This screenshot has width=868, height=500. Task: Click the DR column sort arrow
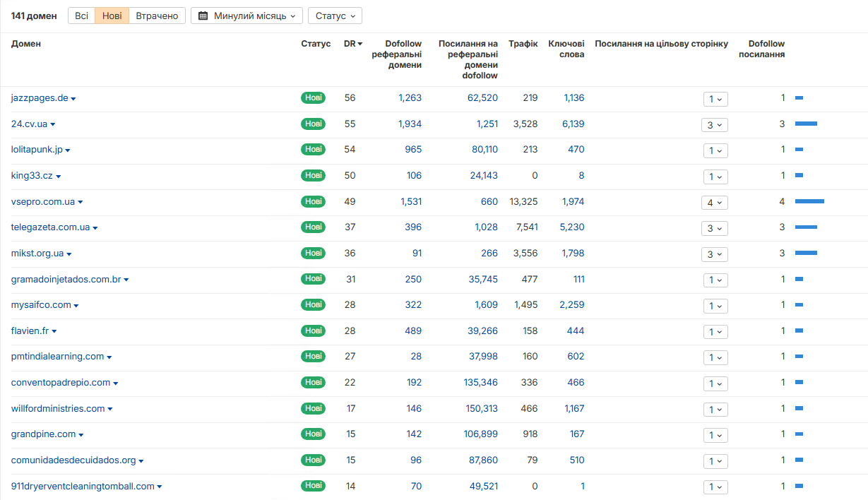pos(360,44)
